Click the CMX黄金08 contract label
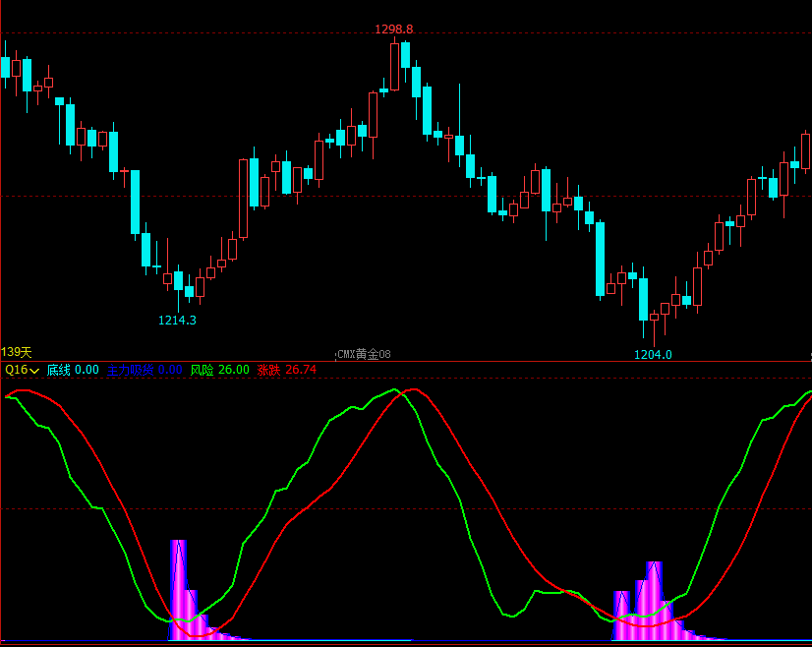This screenshot has height=647, width=812. tap(364, 354)
